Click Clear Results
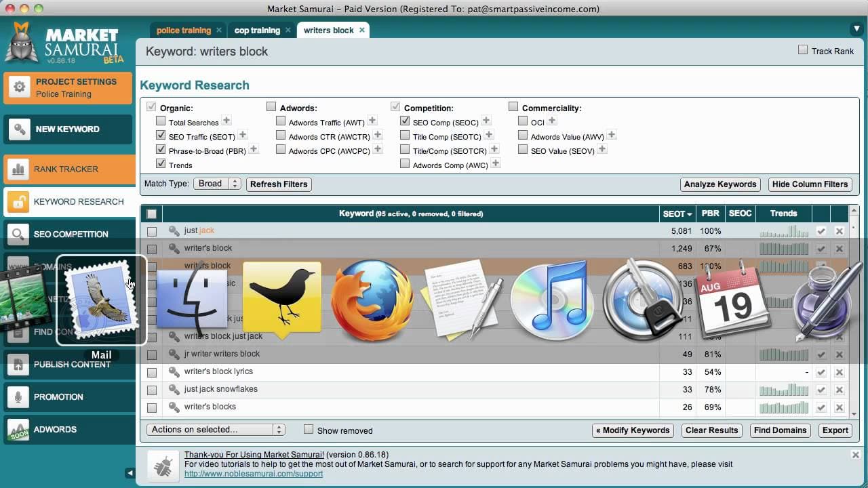Image resolution: width=868 pixels, height=488 pixels. (711, 430)
